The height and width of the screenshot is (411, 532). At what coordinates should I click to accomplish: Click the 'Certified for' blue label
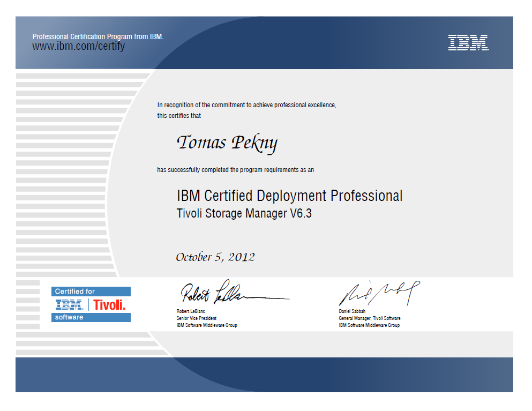coord(75,292)
